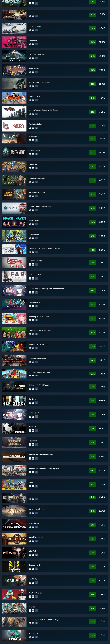Click purple GOG.com icon under Psychonauts
This screenshot has width=110, height=644.
pyautogui.click(x=33, y=238)
